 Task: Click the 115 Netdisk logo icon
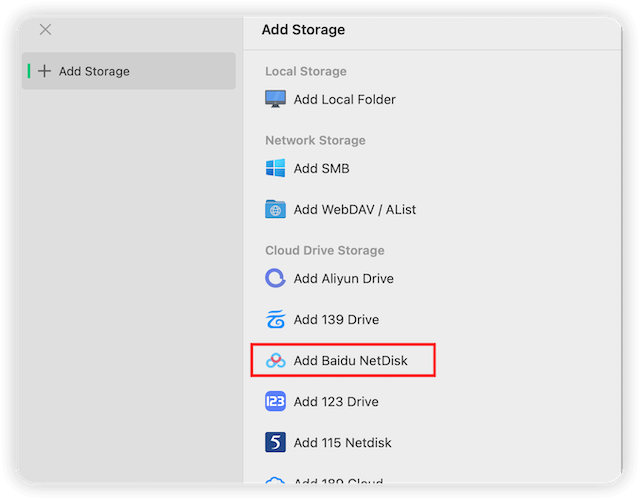tap(276, 442)
